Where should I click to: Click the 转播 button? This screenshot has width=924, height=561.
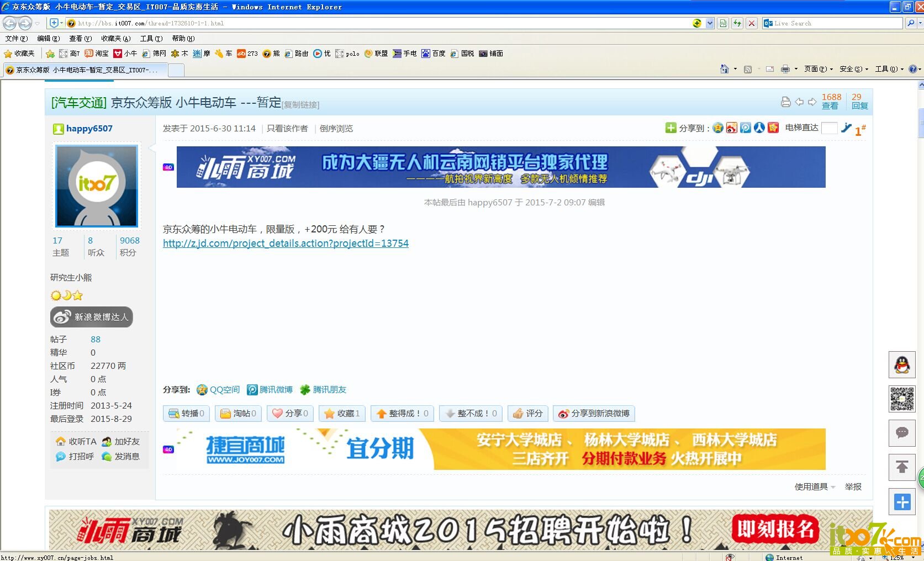(x=186, y=413)
